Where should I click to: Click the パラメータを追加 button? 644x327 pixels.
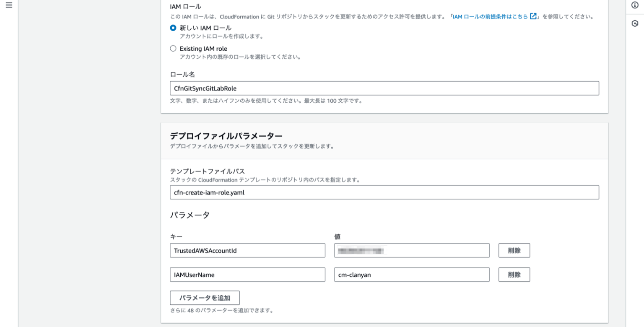(205, 298)
